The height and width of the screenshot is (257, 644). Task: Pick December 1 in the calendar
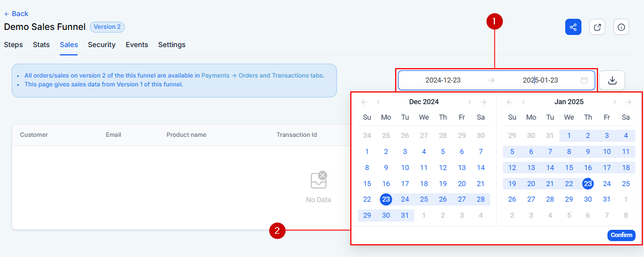coord(367,152)
